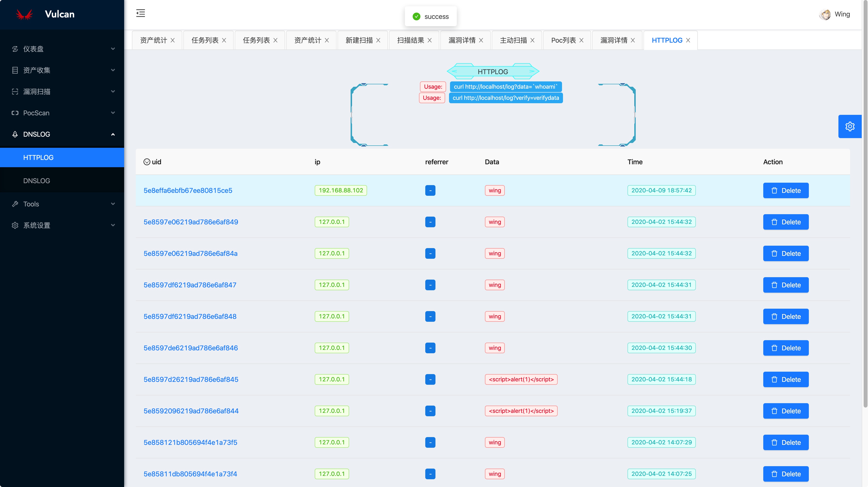Click the sidebar collapse hamburger icon

tap(141, 14)
